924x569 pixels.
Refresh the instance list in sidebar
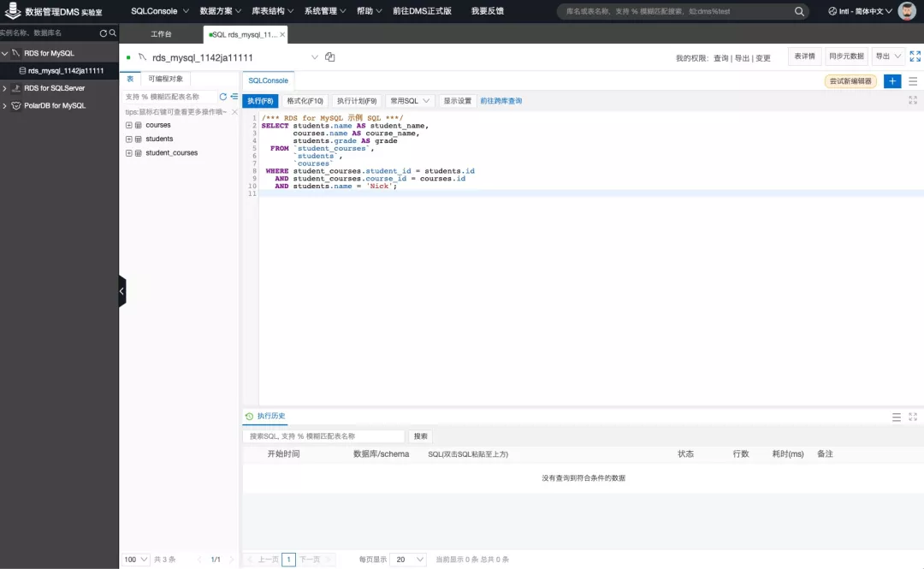104,33
